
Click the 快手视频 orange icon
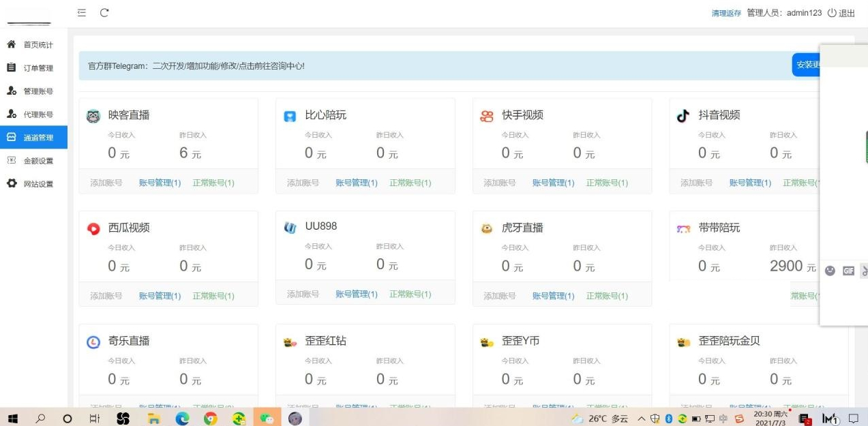[x=487, y=117]
